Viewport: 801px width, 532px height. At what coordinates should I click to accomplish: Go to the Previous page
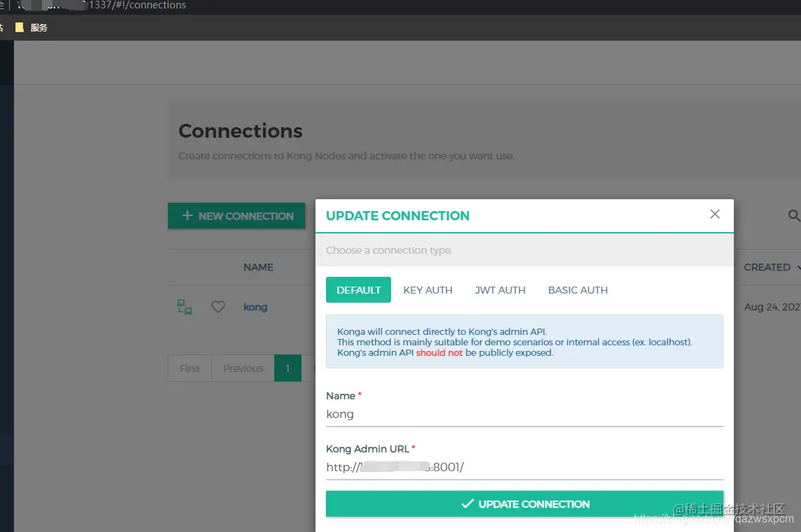pos(243,368)
